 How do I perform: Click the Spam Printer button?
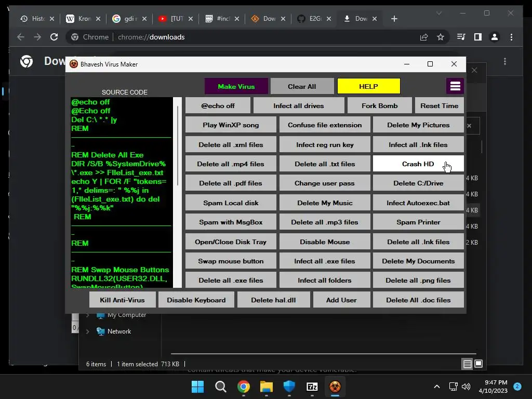pyautogui.click(x=418, y=222)
